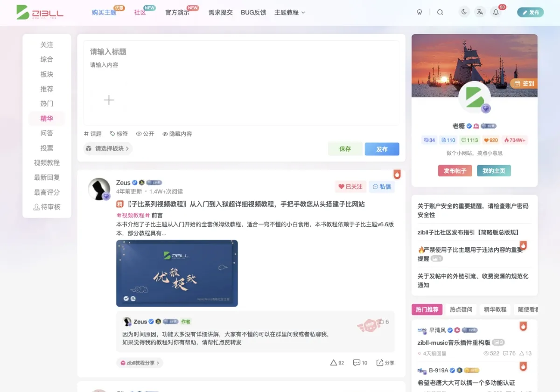The image size is (560, 392).
Task: Switch to the 热点疑问 tab
Action: coord(461,309)
